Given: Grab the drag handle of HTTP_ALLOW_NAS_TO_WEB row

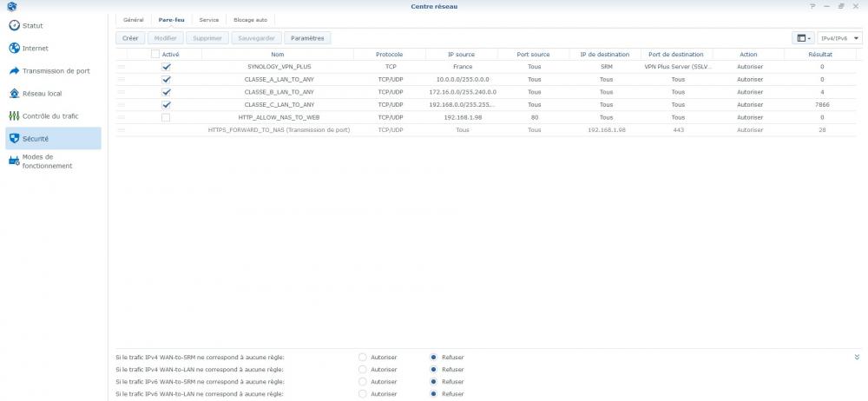Looking at the screenshot, I should [x=122, y=117].
